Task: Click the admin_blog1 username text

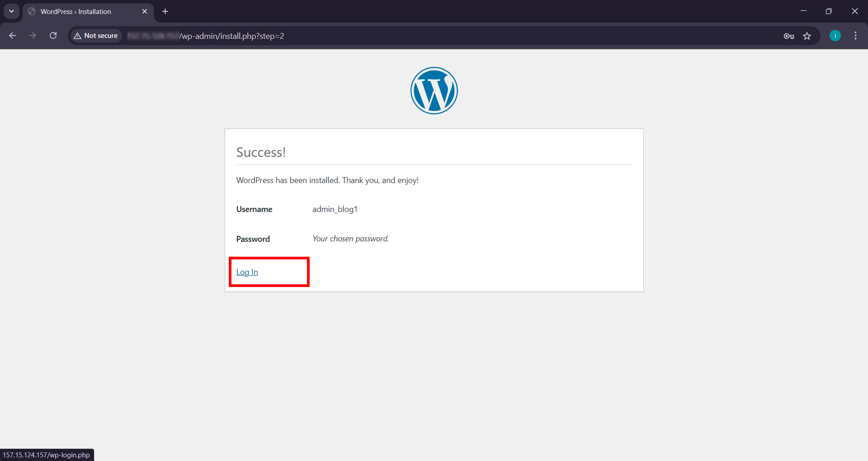Action: tap(335, 209)
